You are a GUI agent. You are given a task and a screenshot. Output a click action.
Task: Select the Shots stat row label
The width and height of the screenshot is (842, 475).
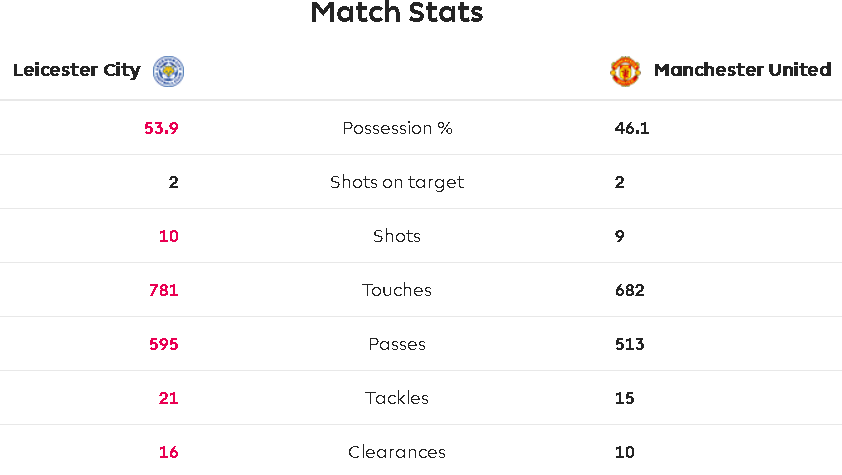[x=397, y=236]
